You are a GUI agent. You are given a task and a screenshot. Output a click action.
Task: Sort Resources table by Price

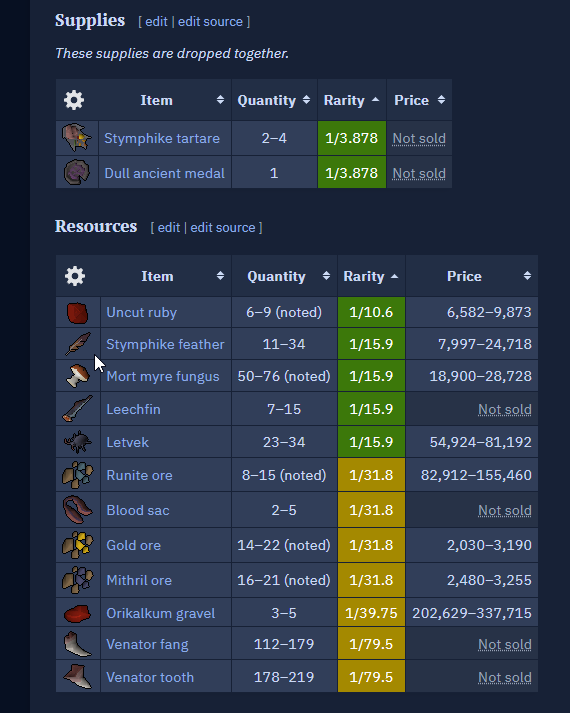coord(471,276)
